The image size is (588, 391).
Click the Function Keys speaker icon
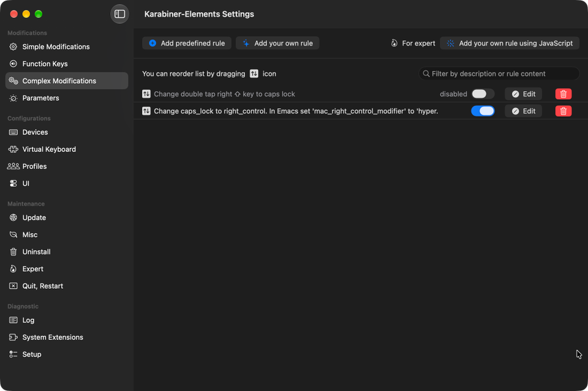13,64
